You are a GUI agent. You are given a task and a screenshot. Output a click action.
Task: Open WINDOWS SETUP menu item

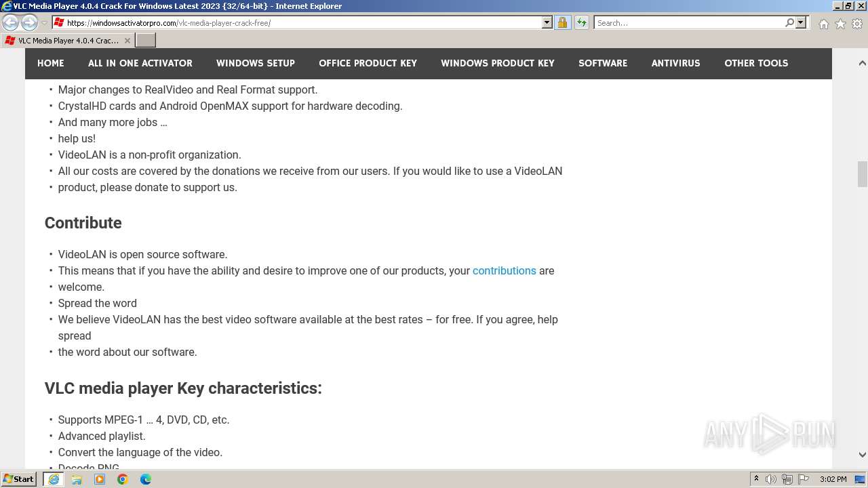point(256,63)
